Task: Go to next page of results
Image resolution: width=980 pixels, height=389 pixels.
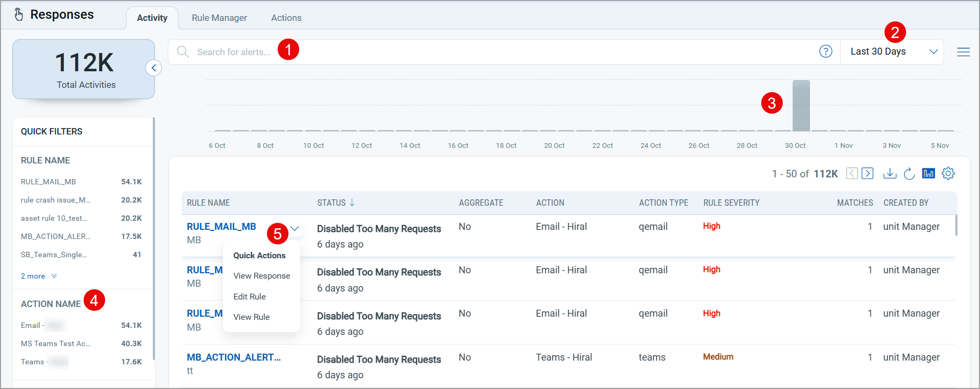Action: (867, 174)
